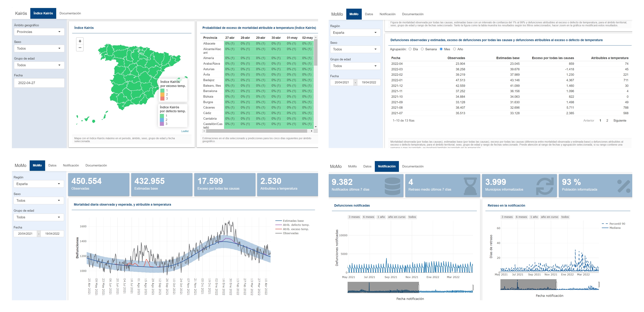Select the Año grouping radio button
644x312 pixels.
point(454,49)
